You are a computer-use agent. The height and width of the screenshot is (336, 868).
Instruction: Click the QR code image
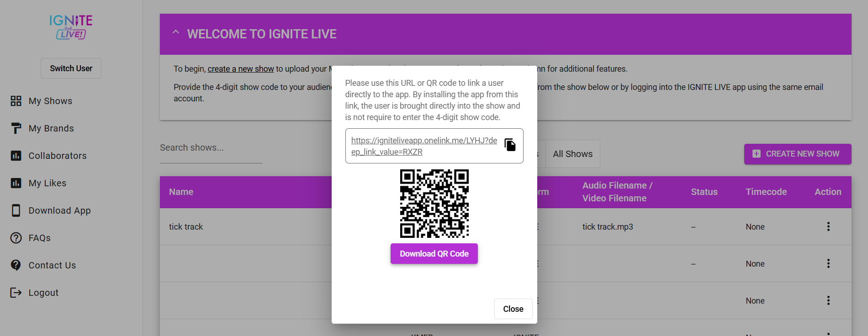coord(434,204)
